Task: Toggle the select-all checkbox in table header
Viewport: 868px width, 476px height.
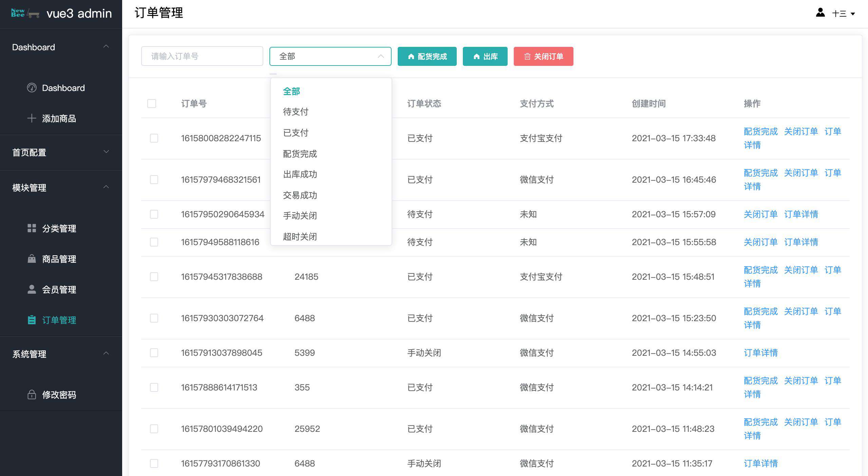Action: pyautogui.click(x=152, y=104)
